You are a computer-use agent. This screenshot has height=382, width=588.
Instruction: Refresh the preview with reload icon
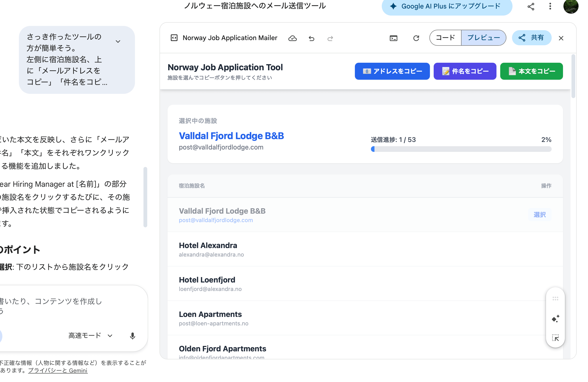(416, 38)
